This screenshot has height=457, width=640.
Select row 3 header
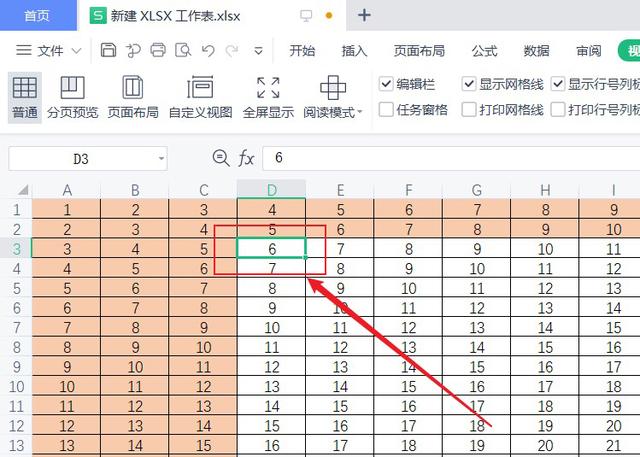16,248
